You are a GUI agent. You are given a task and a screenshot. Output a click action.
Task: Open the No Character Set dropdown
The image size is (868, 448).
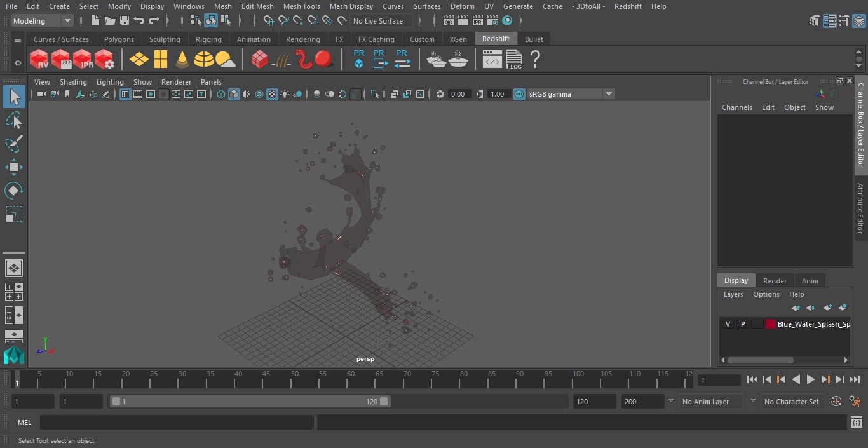[792, 402]
